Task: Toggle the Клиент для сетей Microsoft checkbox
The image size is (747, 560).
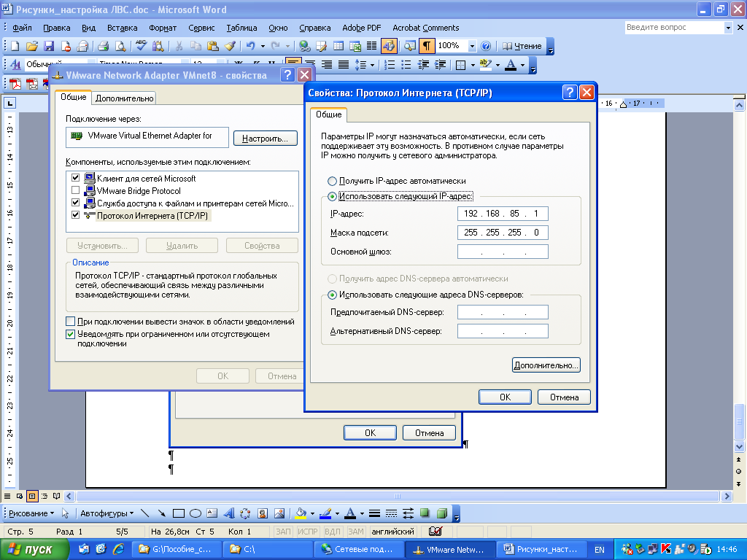Action: coord(75,178)
